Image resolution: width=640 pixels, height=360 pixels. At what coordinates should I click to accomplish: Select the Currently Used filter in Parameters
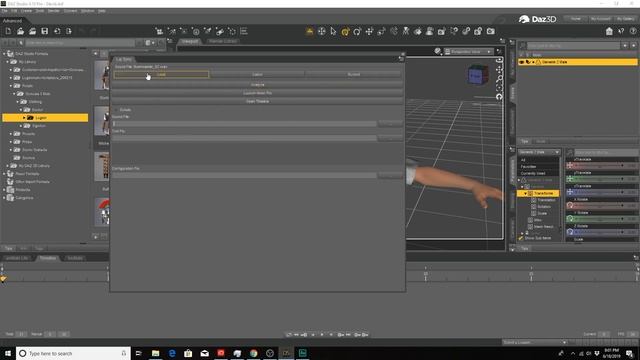coord(533,173)
